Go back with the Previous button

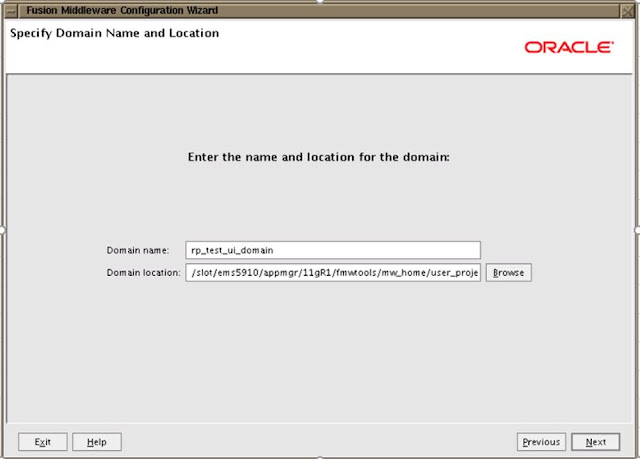tap(541, 442)
